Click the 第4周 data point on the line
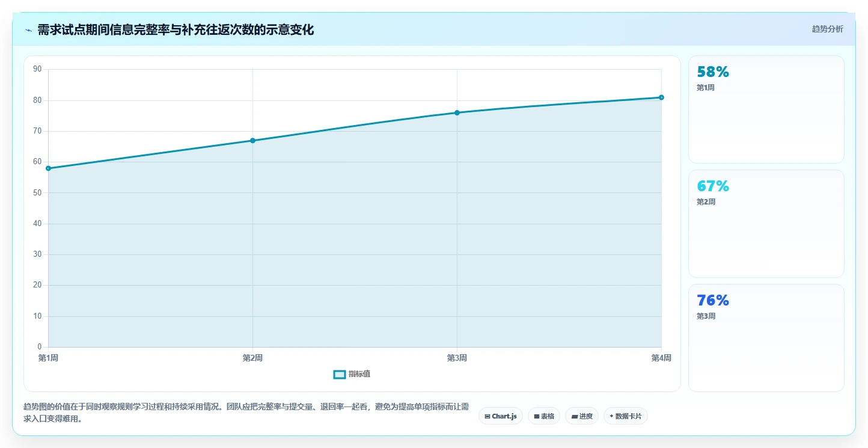This screenshot has height=448, width=868. pyautogui.click(x=661, y=97)
